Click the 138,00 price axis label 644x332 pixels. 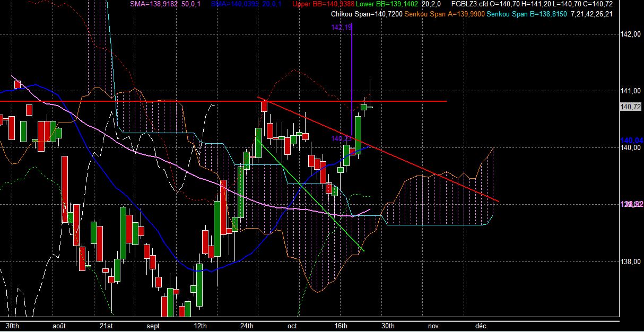pos(630,261)
